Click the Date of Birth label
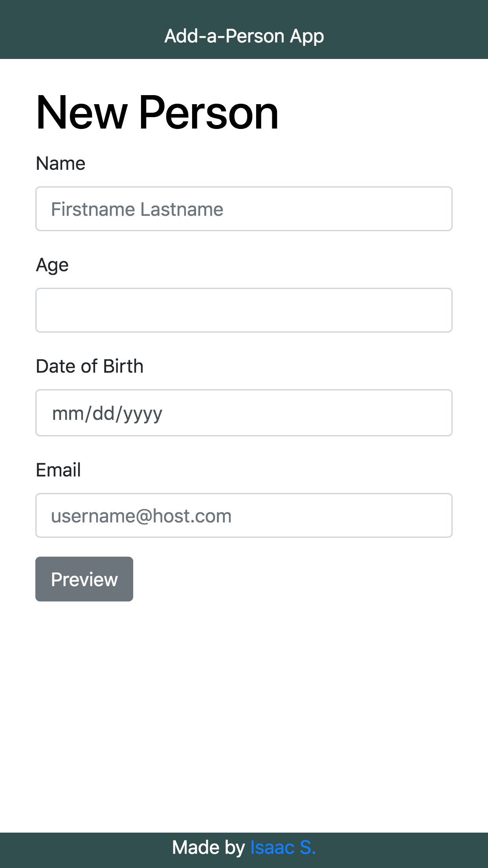488x868 pixels. click(90, 366)
